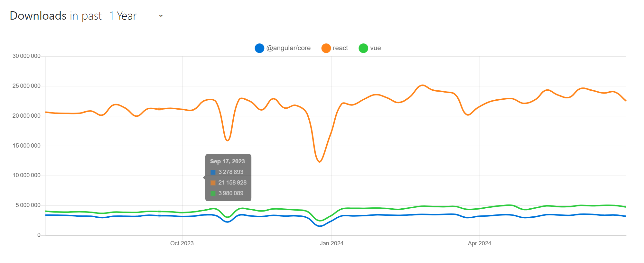Click the orange react legend dot
This screenshot has width=644, height=263.
click(326, 48)
